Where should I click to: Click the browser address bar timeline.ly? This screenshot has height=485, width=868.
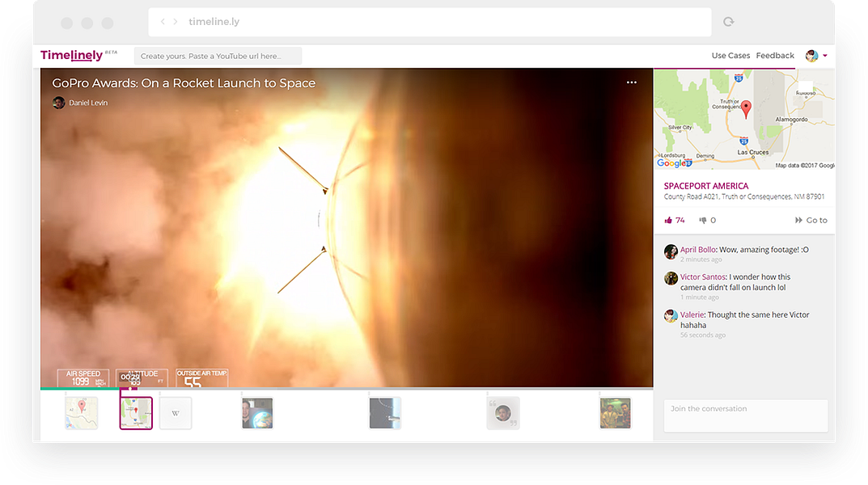pos(430,22)
